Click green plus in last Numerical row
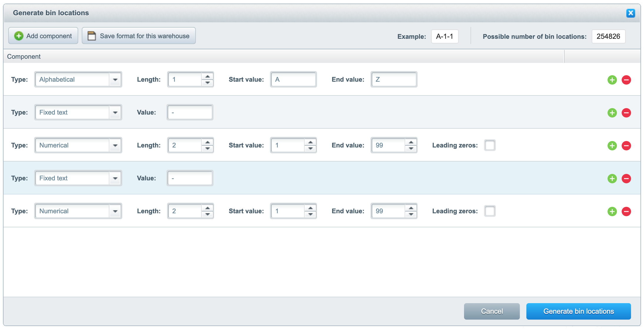This screenshot has width=644, height=329. (612, 211)
